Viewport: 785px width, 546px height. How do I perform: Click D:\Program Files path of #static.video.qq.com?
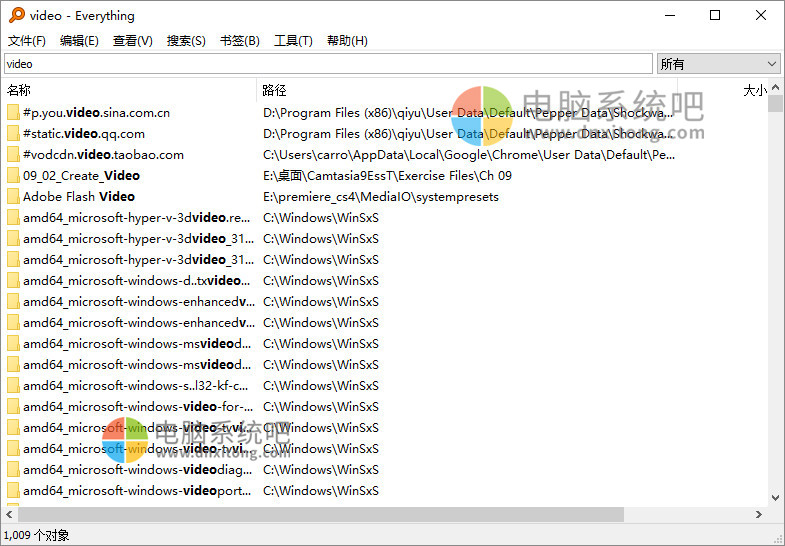coord(468,134)
